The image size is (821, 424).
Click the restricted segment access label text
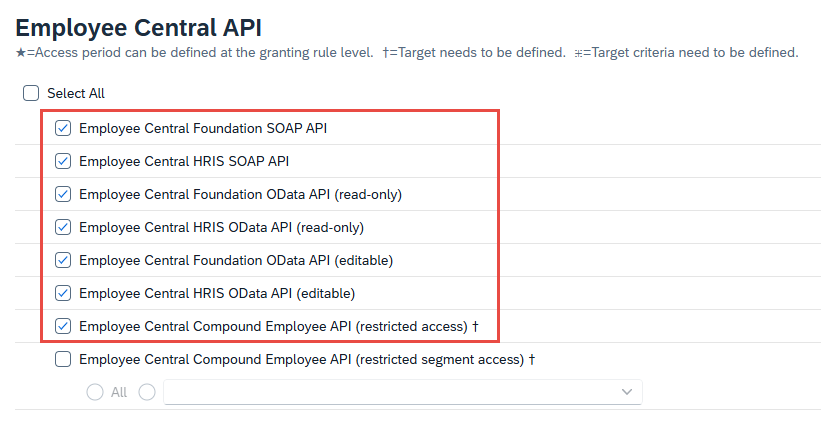click(x=301, y=359)
